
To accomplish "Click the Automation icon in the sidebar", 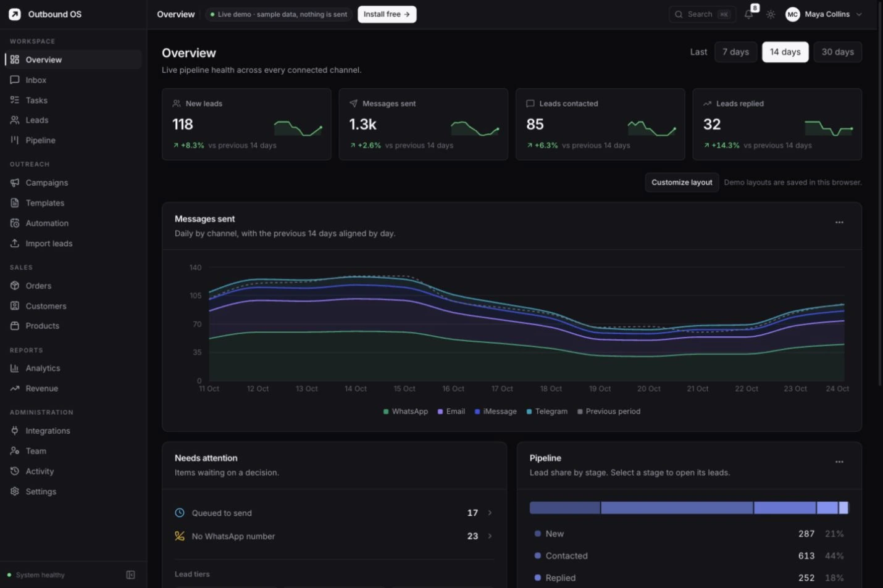I will [x=15, y=223].
